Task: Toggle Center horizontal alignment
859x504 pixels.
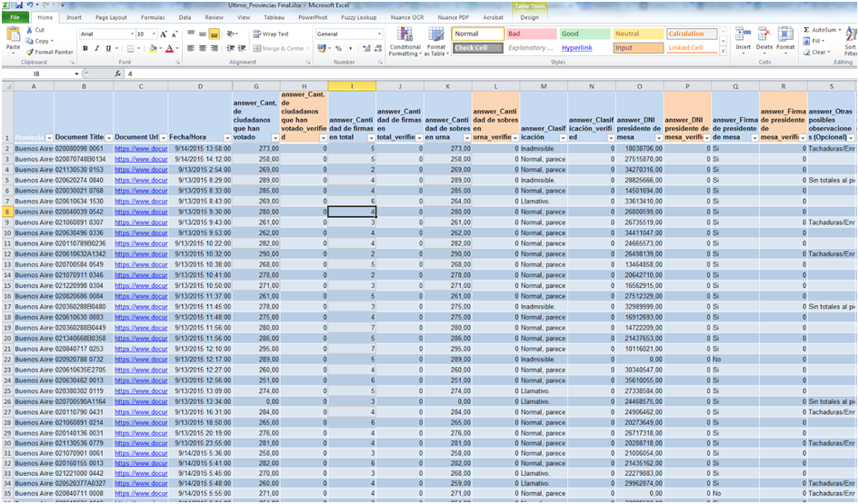Action: pyautogui.click(x=202, y=48)
